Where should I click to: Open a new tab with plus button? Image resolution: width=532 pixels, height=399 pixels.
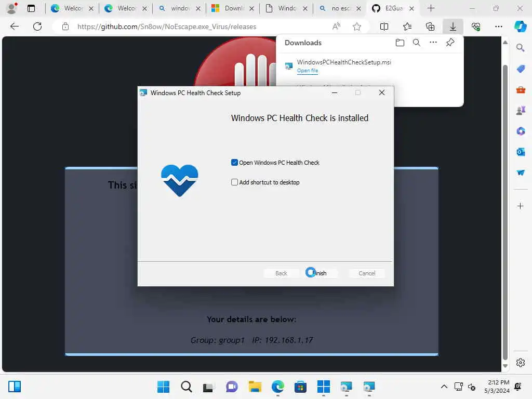click(x=431, y=8)
